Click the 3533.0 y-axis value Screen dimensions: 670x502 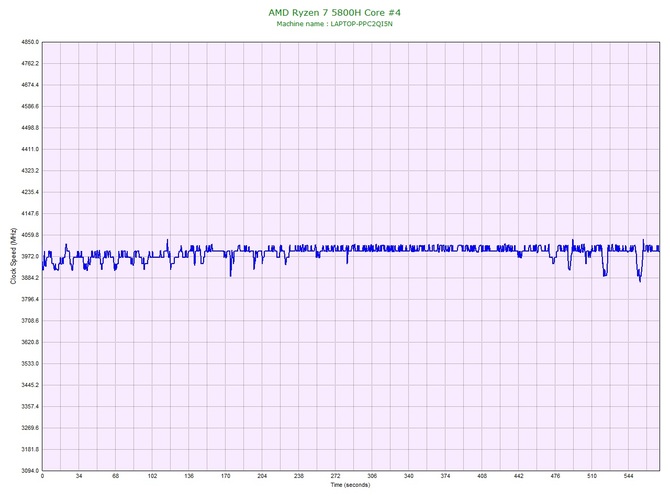point(30,364)
